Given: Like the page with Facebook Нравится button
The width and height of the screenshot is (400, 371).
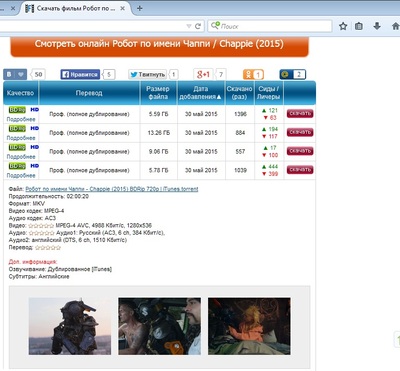Looking at the screenshot, I should tap(80, 74).
